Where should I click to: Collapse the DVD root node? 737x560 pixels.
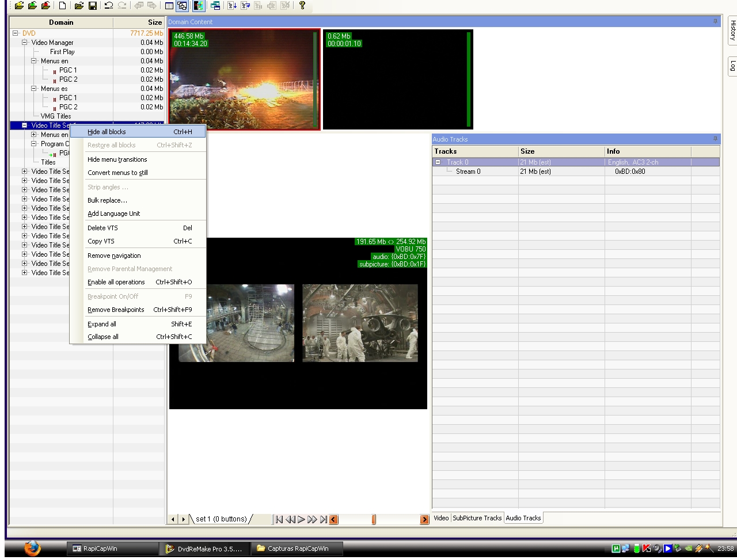15,33
